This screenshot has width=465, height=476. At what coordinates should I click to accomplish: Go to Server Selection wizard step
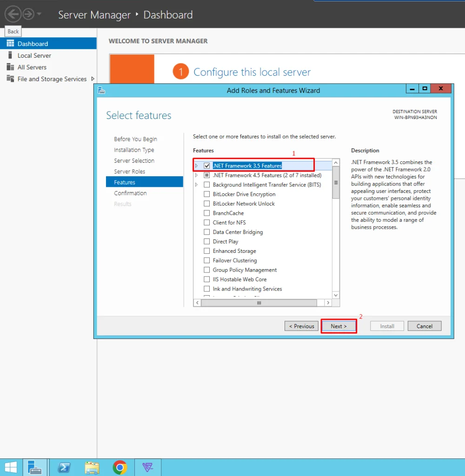[134, 160]
